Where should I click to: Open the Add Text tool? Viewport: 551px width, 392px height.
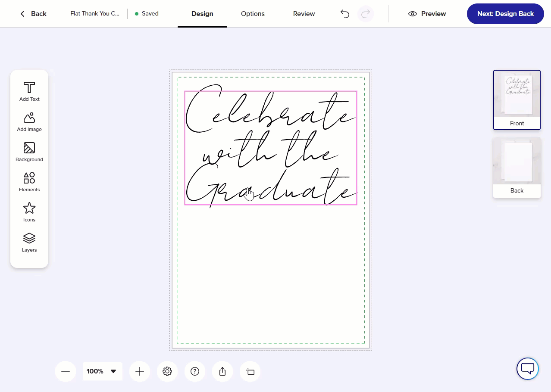(29, 91)
